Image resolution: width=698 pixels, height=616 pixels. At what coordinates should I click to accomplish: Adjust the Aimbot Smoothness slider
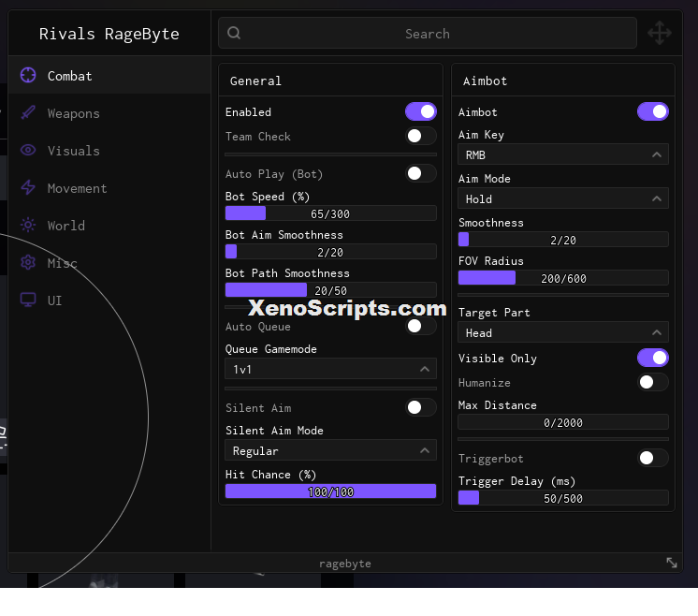(x=563, y=240)
